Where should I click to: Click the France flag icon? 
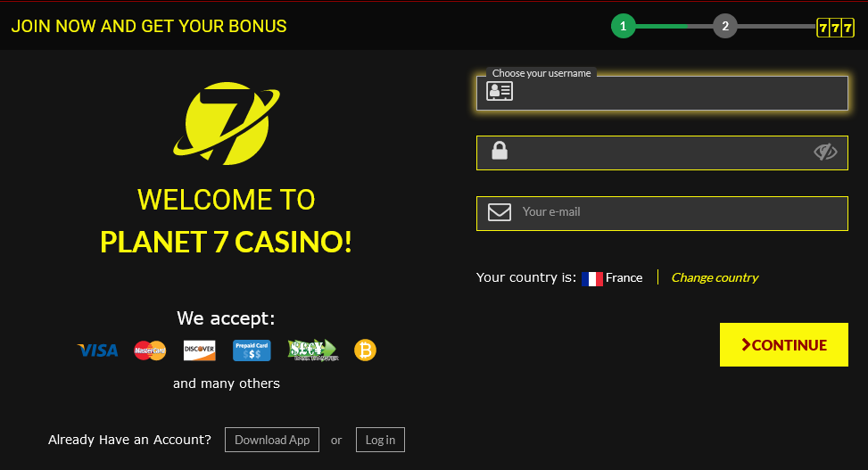591,278
